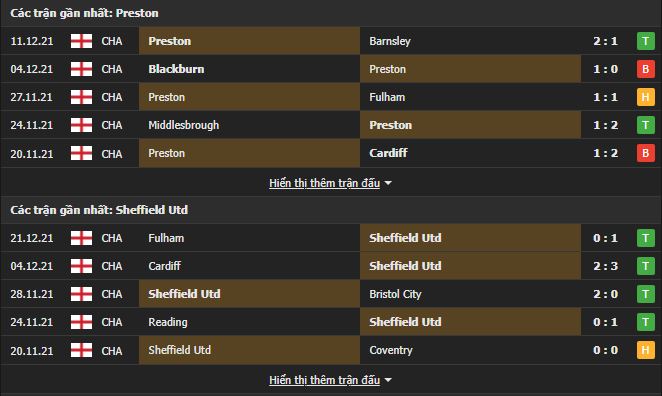
Task: Open the 2 : 3 score for Cardiff match
Action: pos(605,266)
